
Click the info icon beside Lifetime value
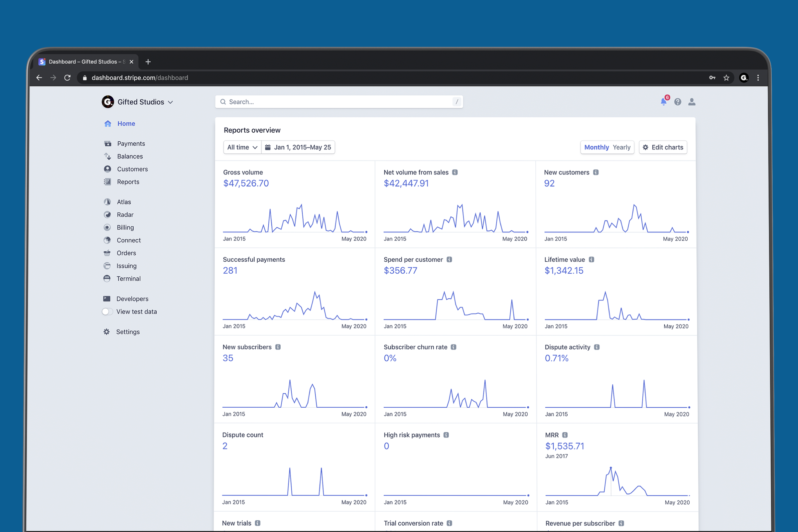(592, 260)
